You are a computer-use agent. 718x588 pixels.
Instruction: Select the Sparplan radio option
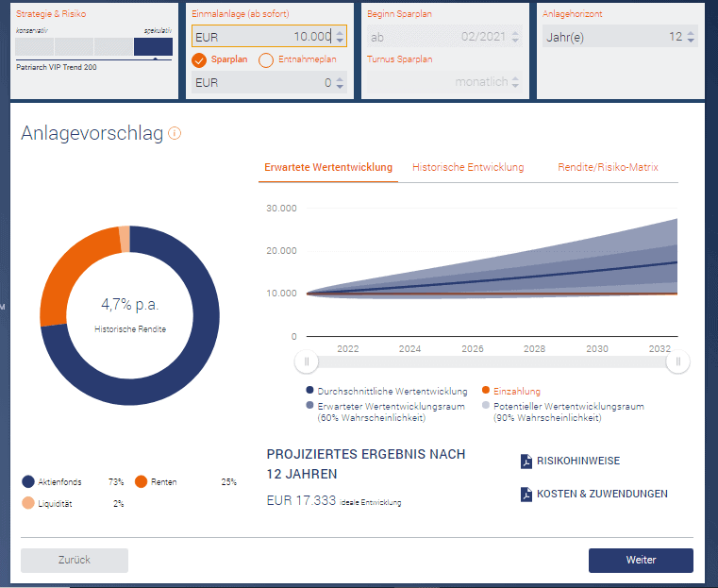(x=199, y=60)
